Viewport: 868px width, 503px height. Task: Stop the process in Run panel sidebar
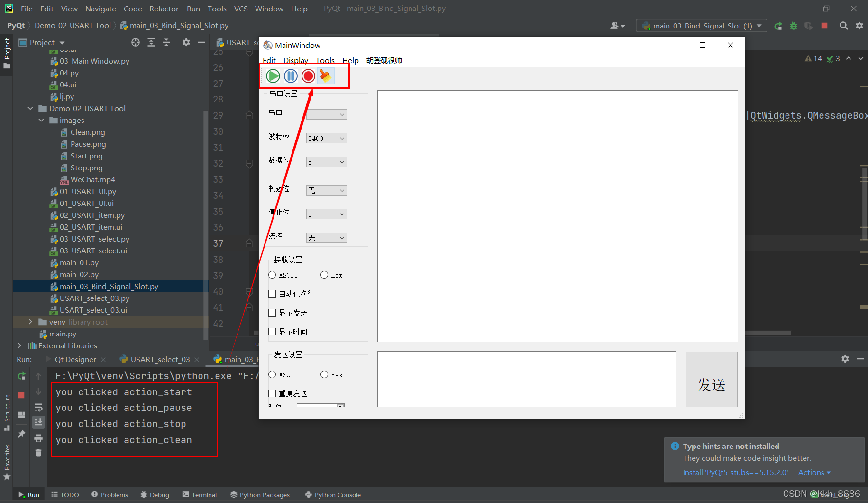coord(21,395)
